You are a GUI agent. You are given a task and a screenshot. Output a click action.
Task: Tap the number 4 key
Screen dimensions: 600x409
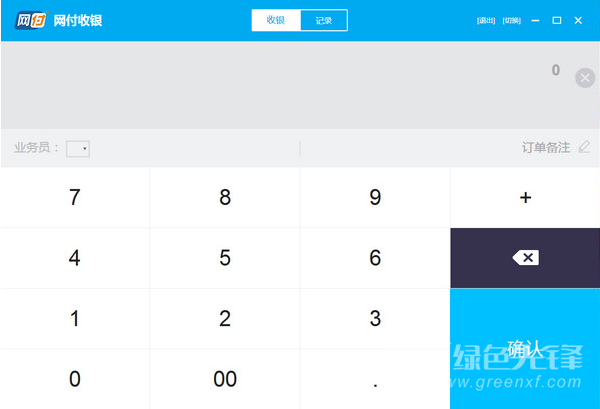[75, 258]
